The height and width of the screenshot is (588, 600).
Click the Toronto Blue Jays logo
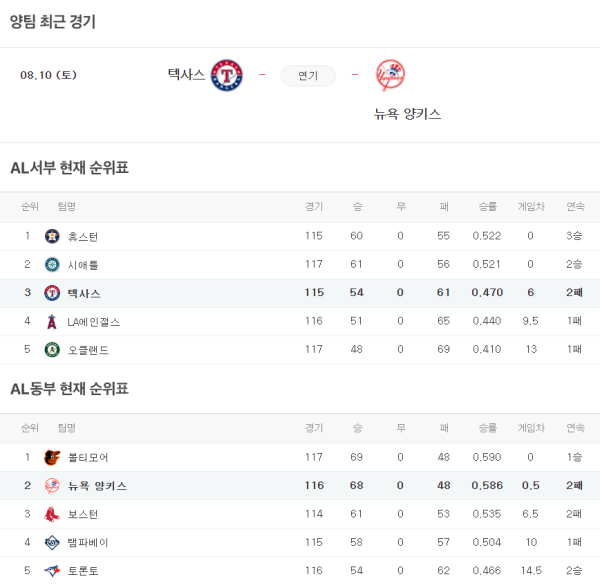(x=52, y=570)
